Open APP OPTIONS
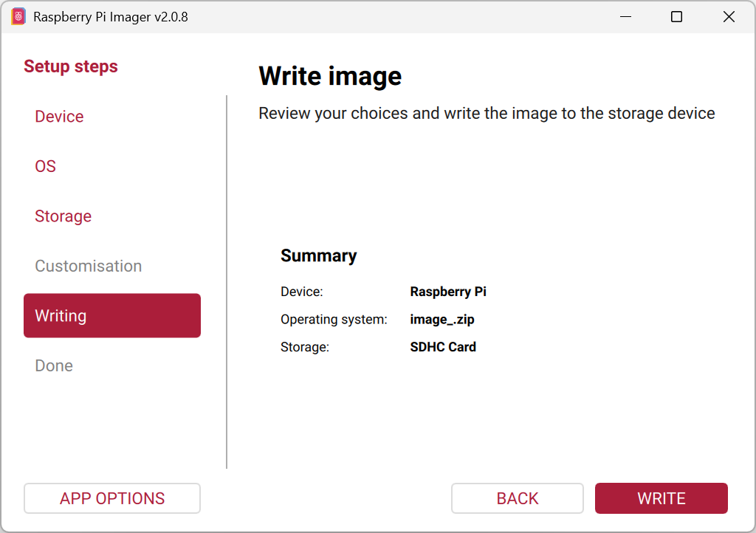The image size is (756, 533). [112, 498]
